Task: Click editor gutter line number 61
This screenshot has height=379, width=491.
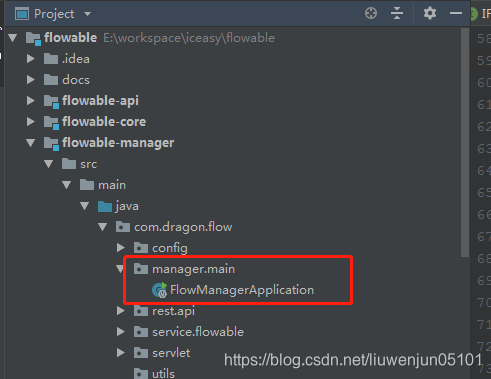Action: click(484, 105)
